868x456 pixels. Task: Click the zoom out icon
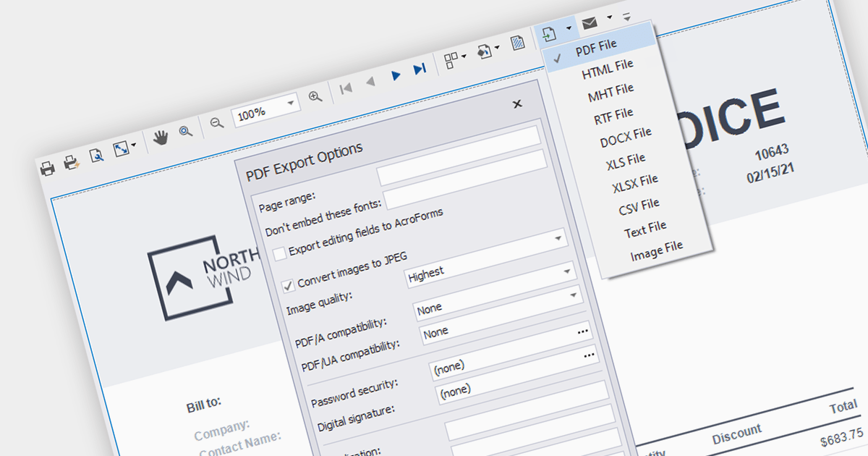[216, 122]
